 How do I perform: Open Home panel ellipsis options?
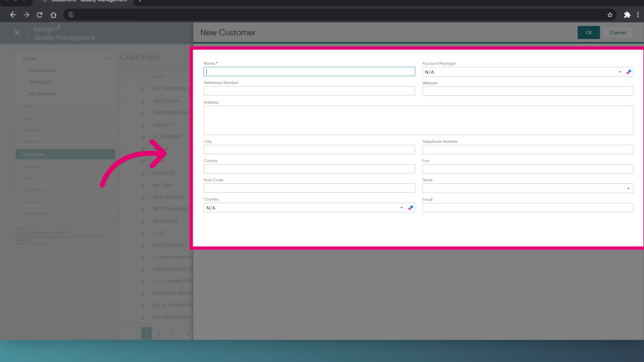108,58
